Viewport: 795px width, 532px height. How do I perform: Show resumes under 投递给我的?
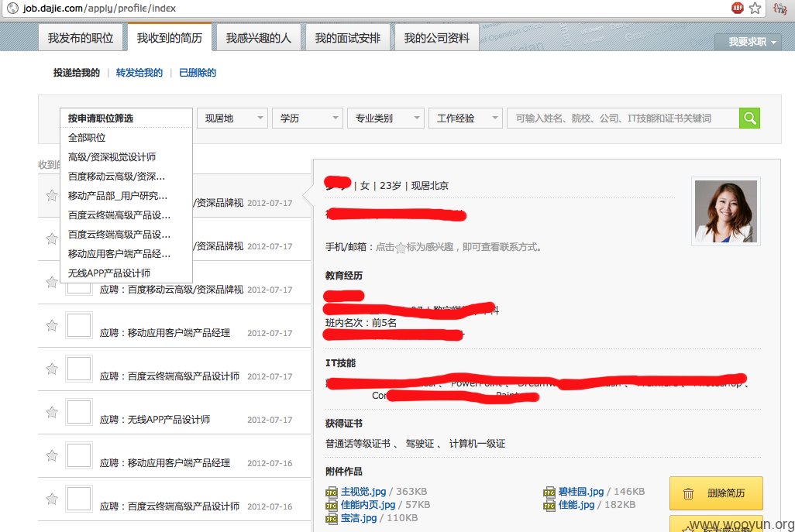[77, 73]
